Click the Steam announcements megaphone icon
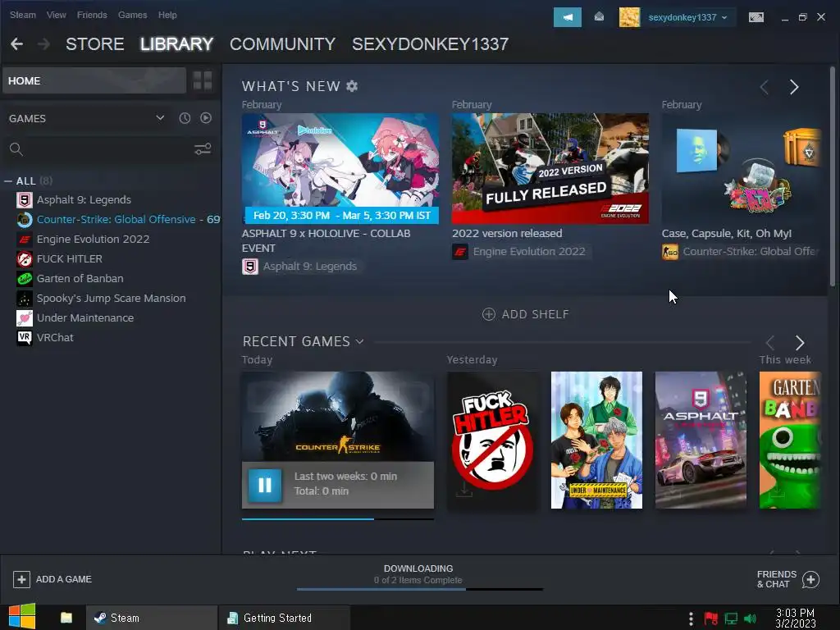 pyautogui.click(x=567, y=17)
